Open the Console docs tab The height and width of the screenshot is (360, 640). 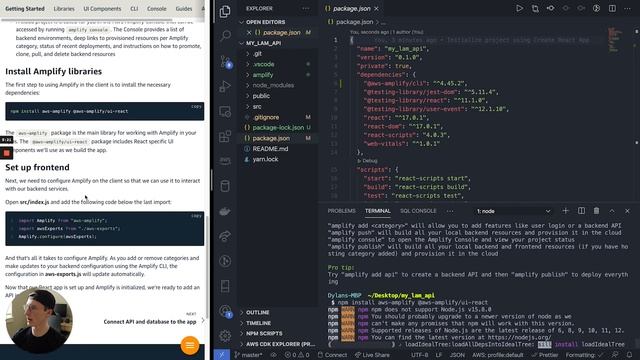pyautogui.click(x=156, y=9)
